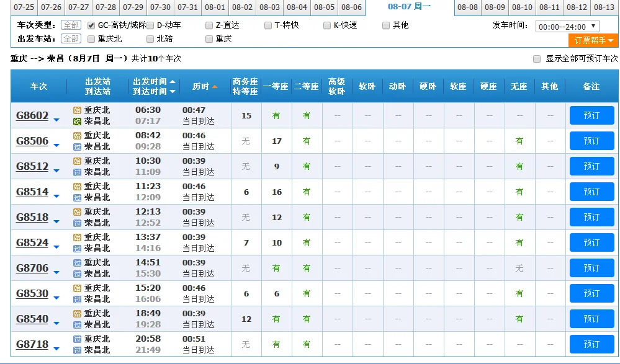The image size is (620, 364).
Task: Open the G8506 train number link
Action: (33, 141)
